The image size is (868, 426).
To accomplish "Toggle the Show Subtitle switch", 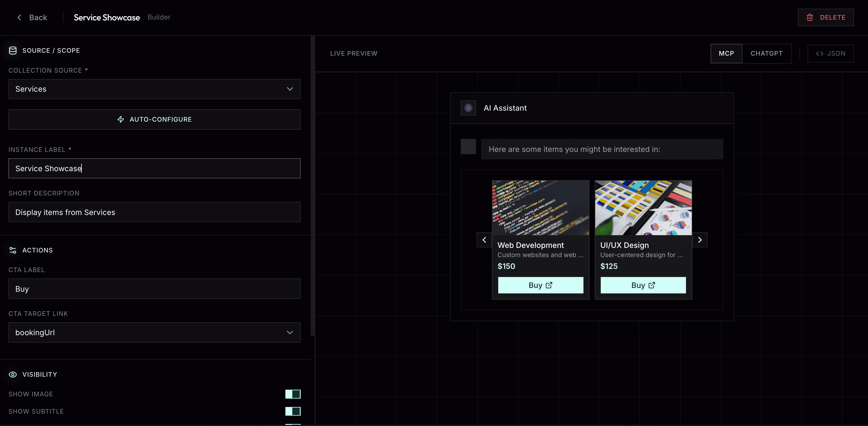I will [x=293, y=411].
